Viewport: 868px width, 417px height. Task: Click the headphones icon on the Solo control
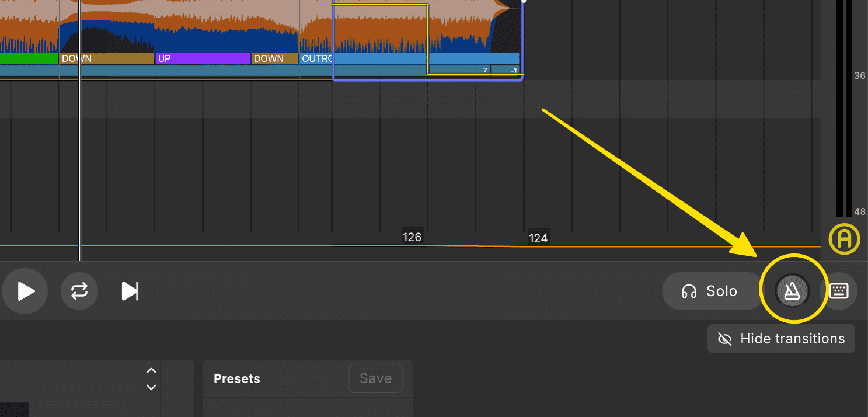pos(689,291)
